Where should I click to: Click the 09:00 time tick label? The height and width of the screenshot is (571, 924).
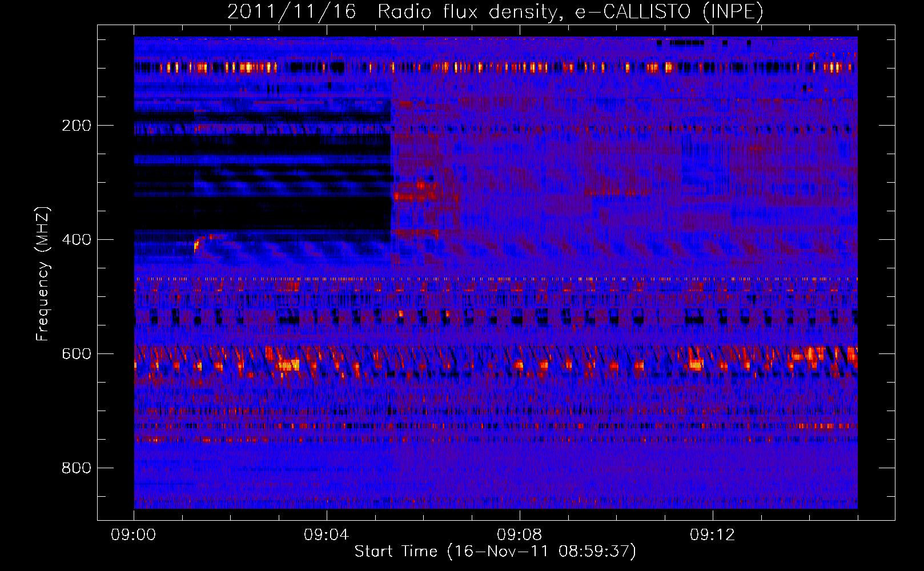click(x=134, y=535)
